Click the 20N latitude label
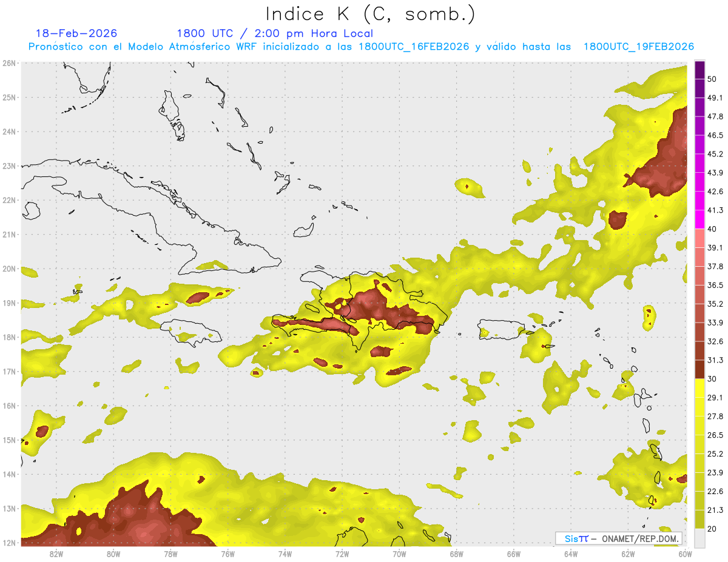 pos(9,269)
